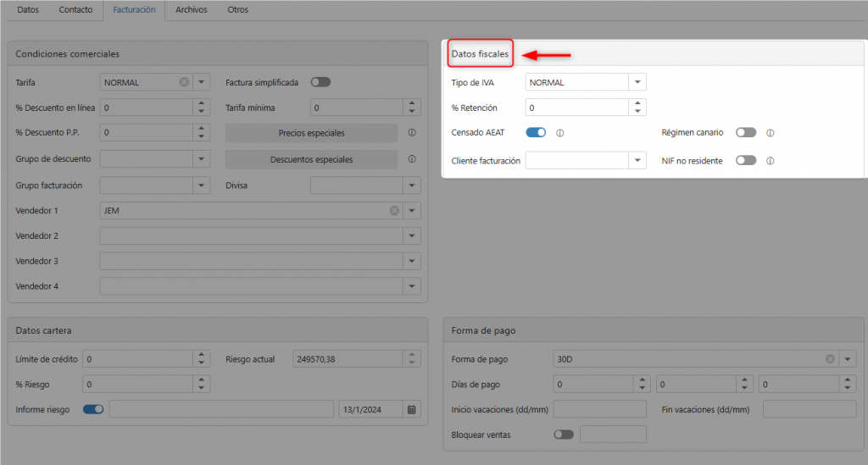Click info icon next to Precios especiales

pos(412,133)
